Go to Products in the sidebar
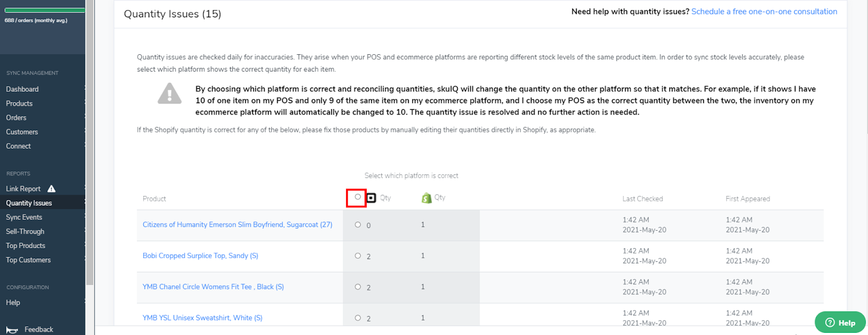 [x=20, y=103]
